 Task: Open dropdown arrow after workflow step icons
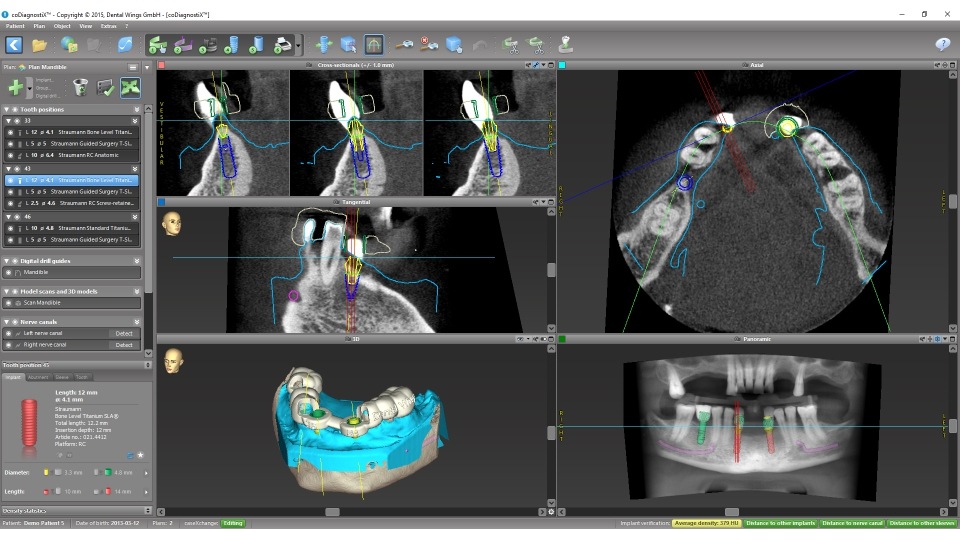click(298, 45)
